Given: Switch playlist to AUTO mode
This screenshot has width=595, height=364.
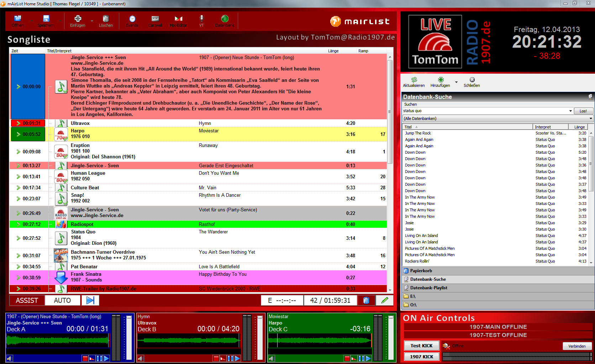Looking at the screenshot, I should click(x=62, y=300).
